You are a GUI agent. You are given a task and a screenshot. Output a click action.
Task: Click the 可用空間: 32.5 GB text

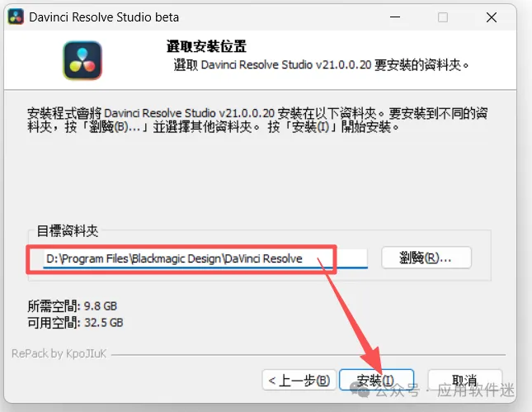(x=75, y=322)
